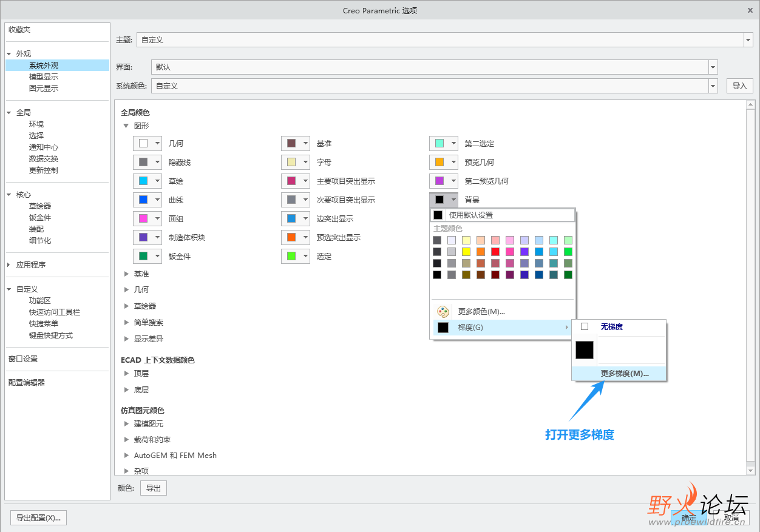This screenshot has width=760, height=532.
Task: Expand the 几何 section below 图形
Action: [126, 290]
